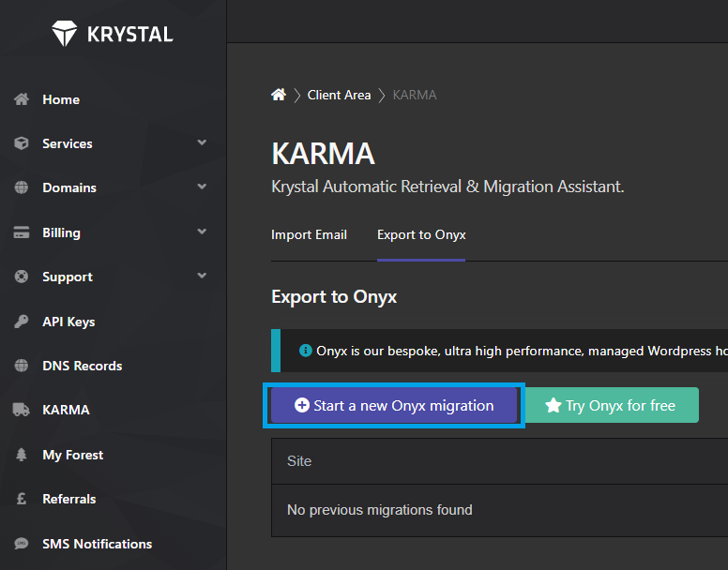Click the SMS Notifications speech bubble icon
Image resolution: width=728 pixels, height=570 pixels.
coord(22,543)
